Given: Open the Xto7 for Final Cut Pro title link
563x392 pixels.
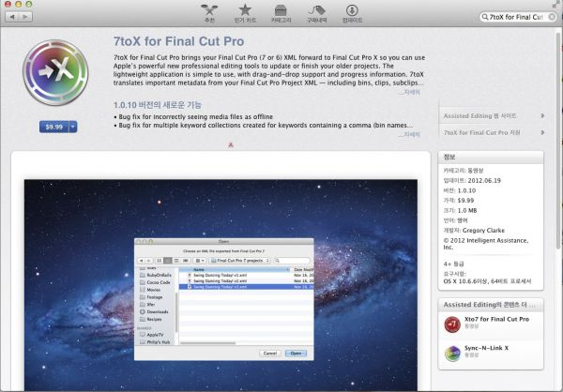Looking at the screenshot, I should point(496,319).
